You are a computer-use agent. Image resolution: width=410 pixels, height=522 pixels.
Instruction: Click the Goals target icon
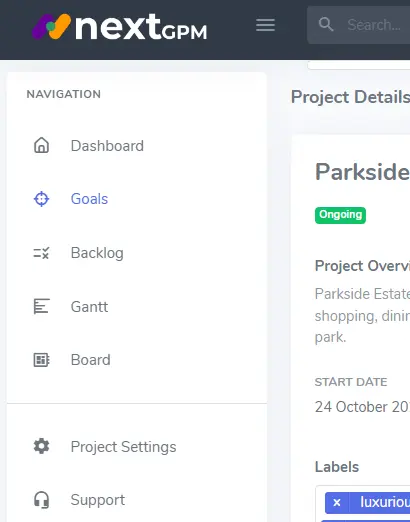click(41, 199)
